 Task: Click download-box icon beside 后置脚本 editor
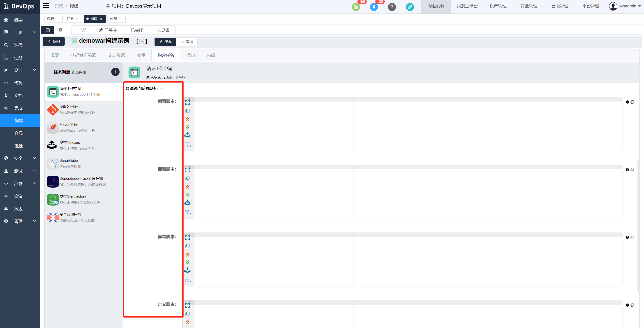(188, 203)
